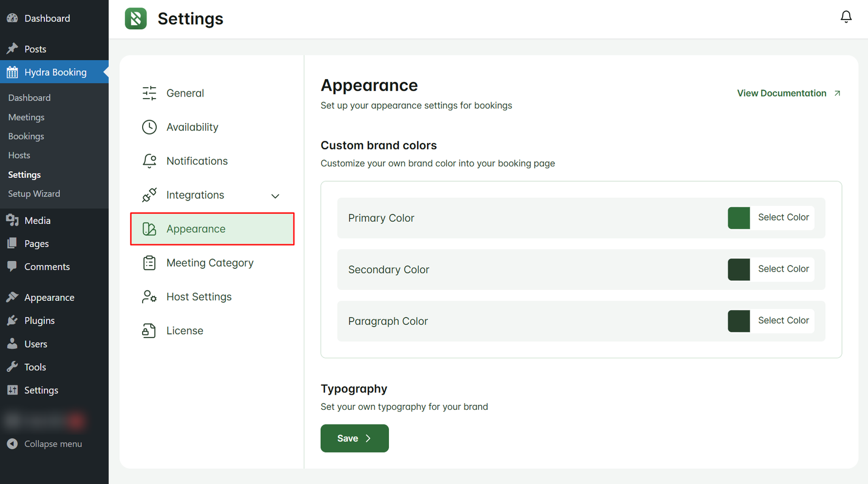Click the WordPress Dashboard gauge icon

point(12,18)
